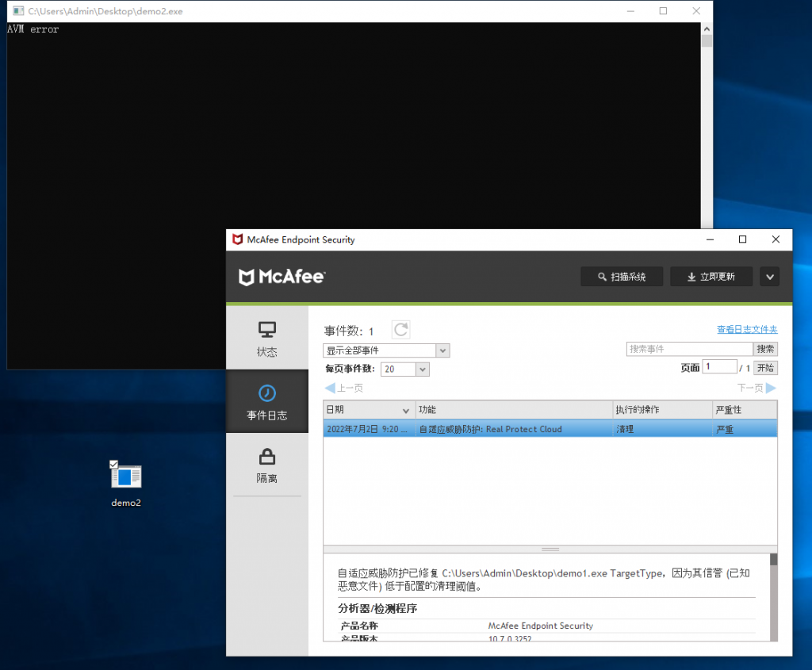Click the McAfee shield title bar icon
Viewport: 812px width, 670px height.
click(237, 239)
